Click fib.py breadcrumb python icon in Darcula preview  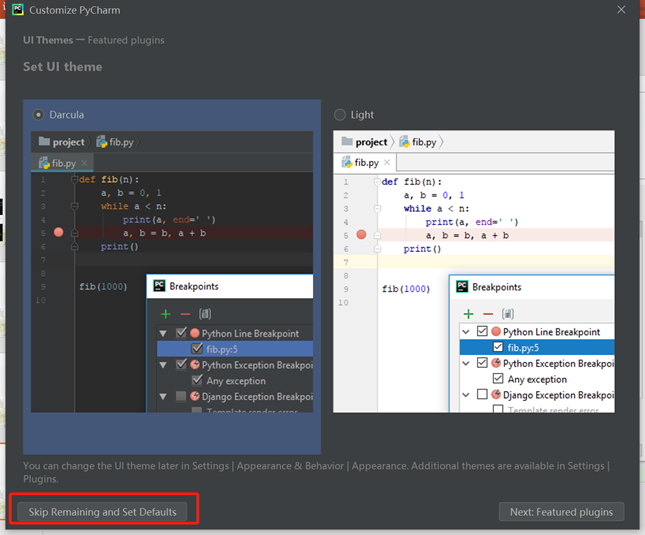[102, 142]
